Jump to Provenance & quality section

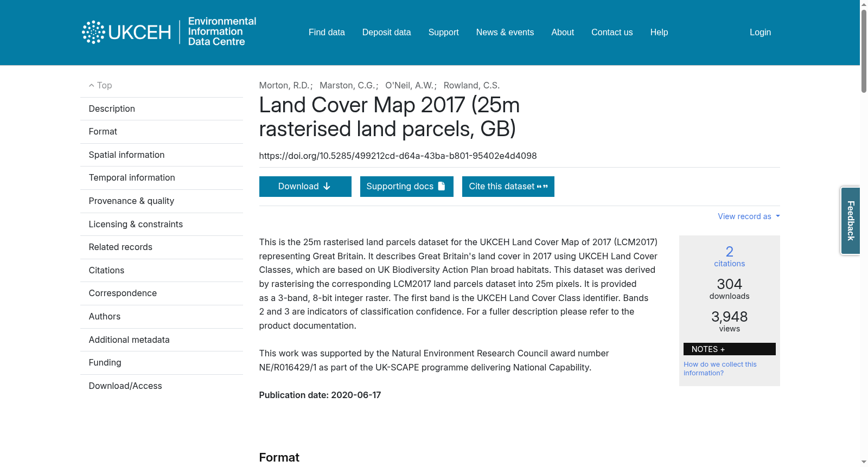pyautogui.click(x=162, y=201)
